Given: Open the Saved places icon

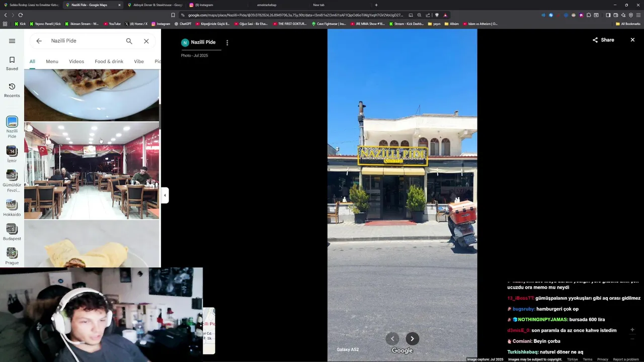Looking at the screenshot, I should 12,63.
